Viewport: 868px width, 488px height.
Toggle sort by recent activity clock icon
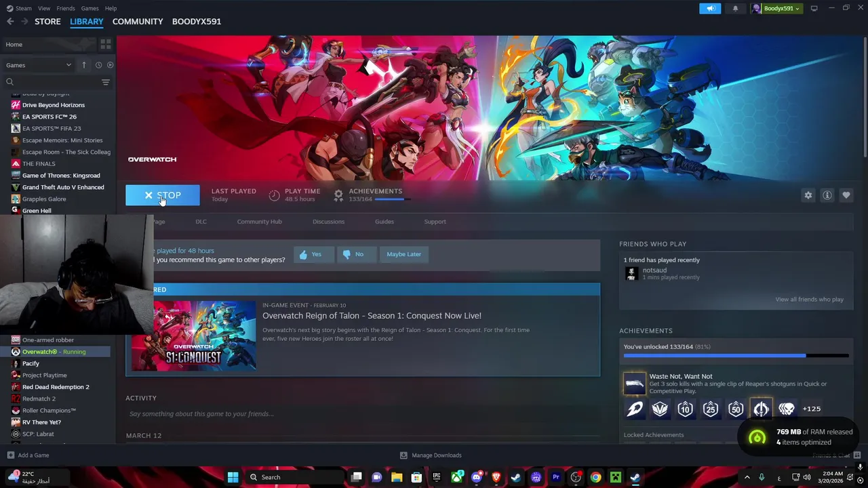[98, 65]
